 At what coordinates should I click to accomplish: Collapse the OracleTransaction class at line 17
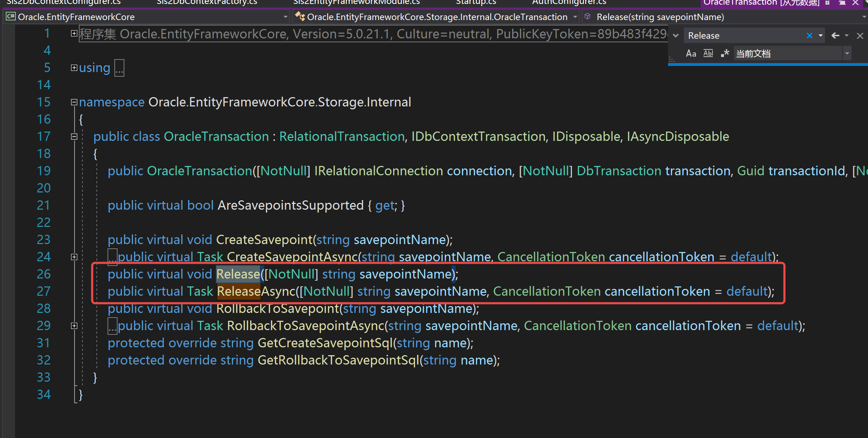click(74, 136)
